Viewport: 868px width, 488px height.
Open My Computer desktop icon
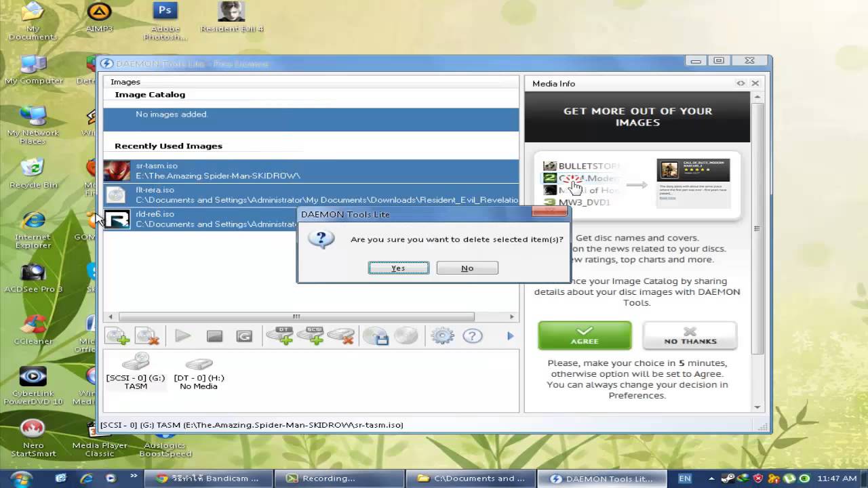pos(33,70)
